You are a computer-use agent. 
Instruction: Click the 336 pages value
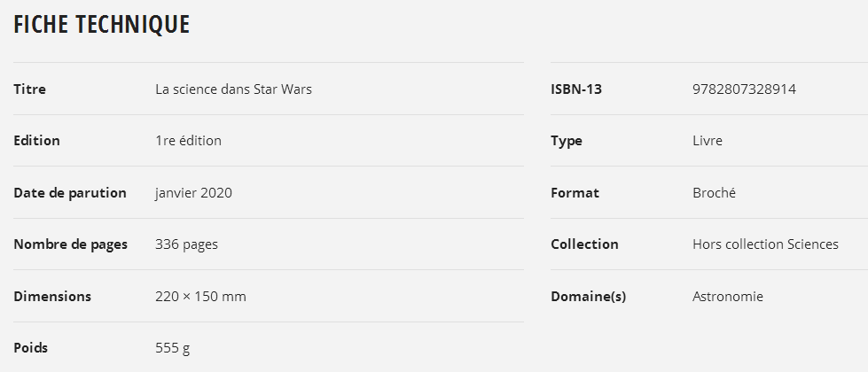point(186,244)
